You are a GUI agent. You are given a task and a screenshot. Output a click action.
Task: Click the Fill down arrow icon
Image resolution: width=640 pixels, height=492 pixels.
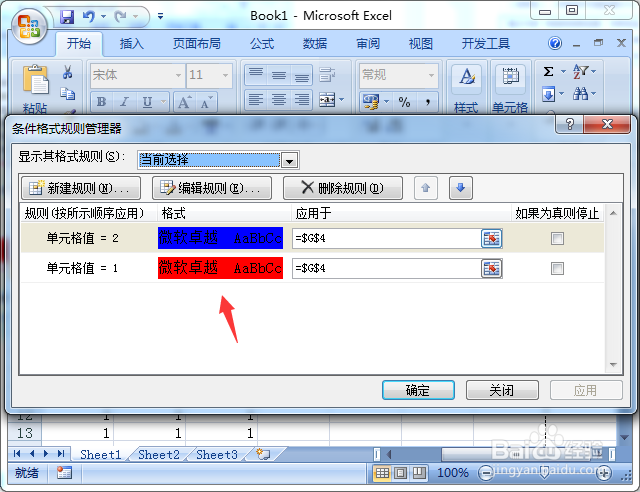pos(549,94)
